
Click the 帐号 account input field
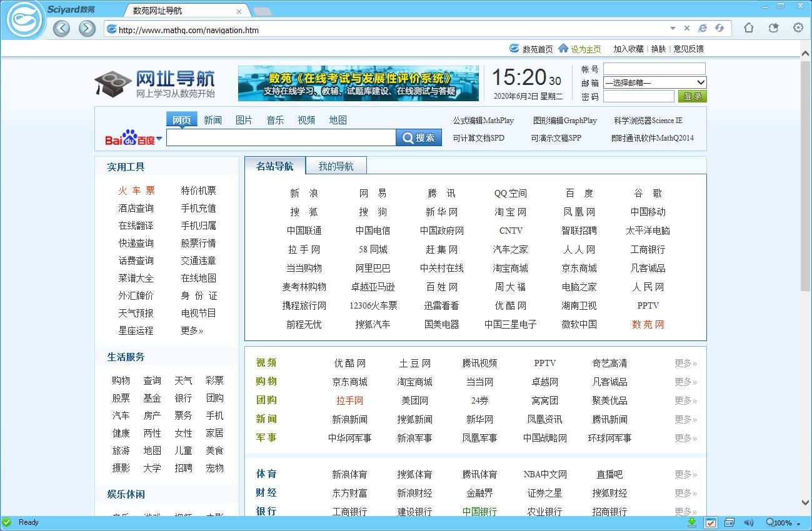click(x=654, y=69)
